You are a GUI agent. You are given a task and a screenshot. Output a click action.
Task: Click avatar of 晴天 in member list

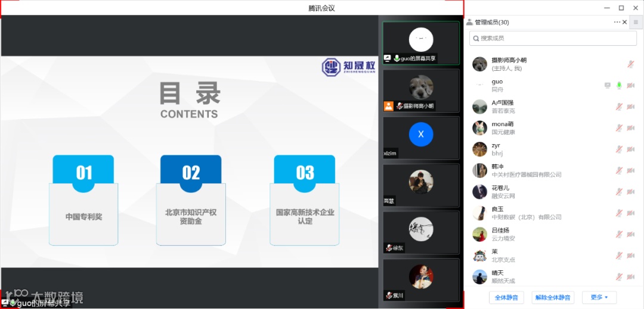click(x=479, y=277)
